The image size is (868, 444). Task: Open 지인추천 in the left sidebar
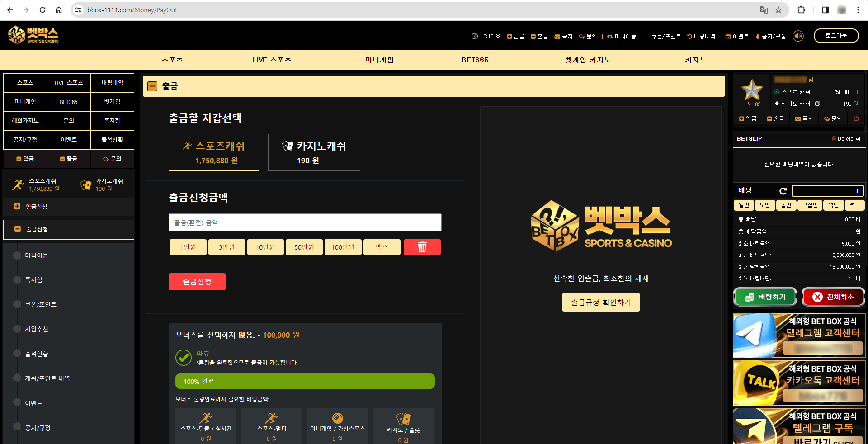[x=37, y=329]
